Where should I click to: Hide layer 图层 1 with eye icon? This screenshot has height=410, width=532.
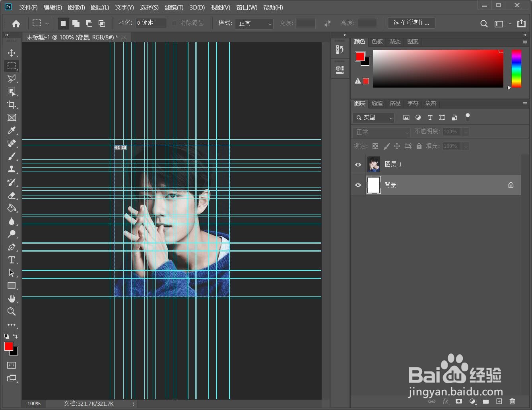click(358, 164)
